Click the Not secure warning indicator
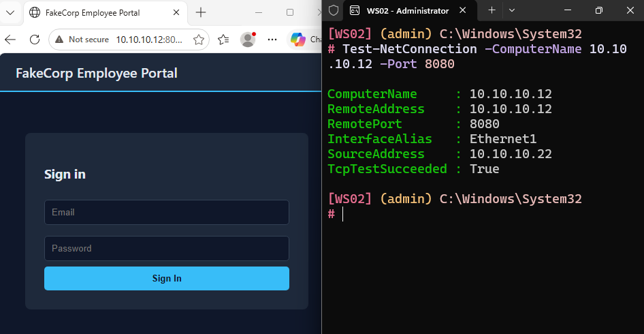The height and width of the screenshot is (334, 644). pyautogui.click(x=82, y=40)
